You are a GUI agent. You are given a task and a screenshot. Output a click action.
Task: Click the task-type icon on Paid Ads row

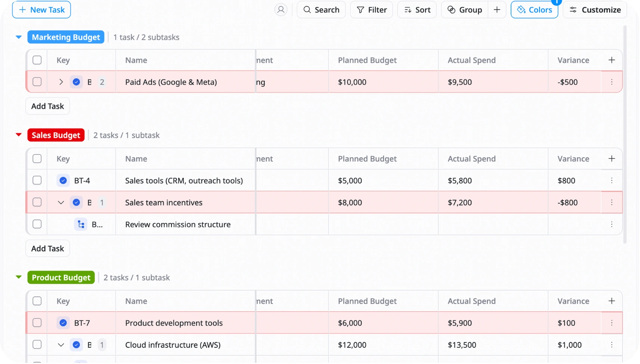coord(76,82)
